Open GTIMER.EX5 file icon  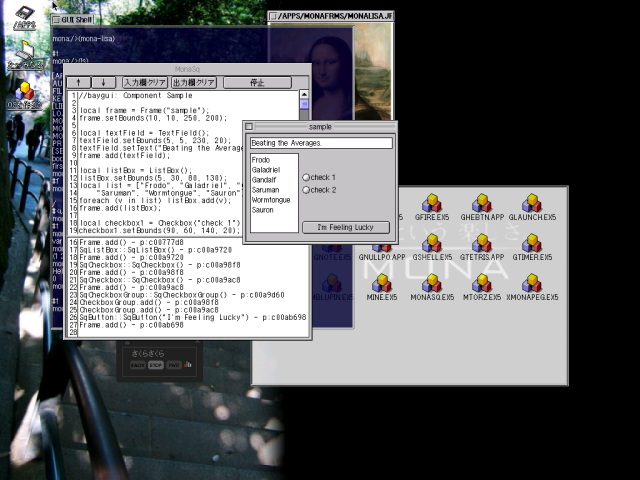(532, 247)
